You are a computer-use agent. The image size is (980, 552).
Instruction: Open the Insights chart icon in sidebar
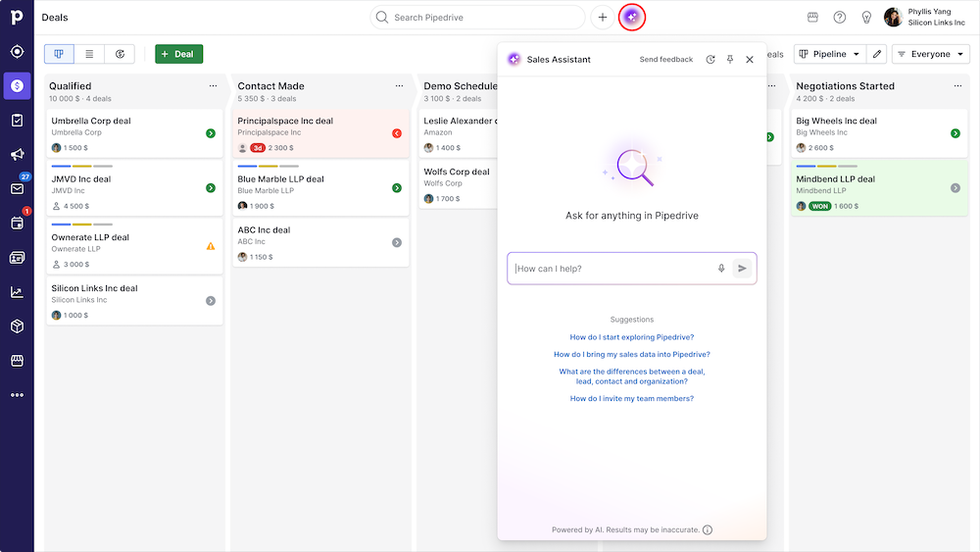[x=17, y=291]
